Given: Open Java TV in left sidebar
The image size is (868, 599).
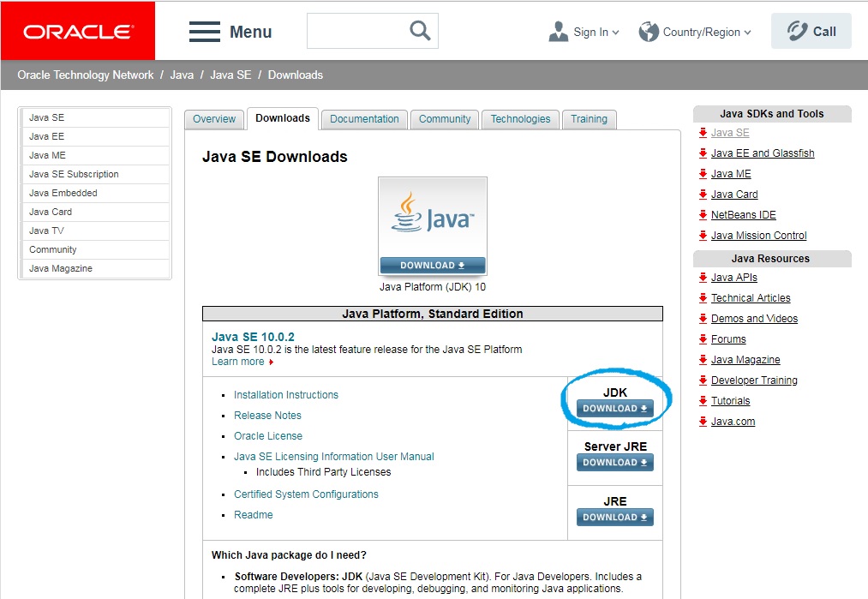Looking at the screenshot, I should click(x=95, y=231).
